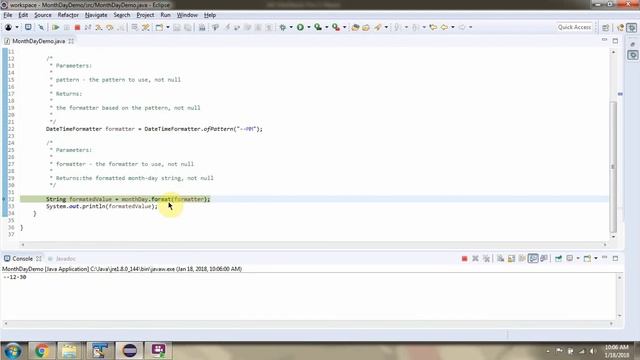
Task: Click the editor vertical scrollbar thumb
Action: pos(613,167)
